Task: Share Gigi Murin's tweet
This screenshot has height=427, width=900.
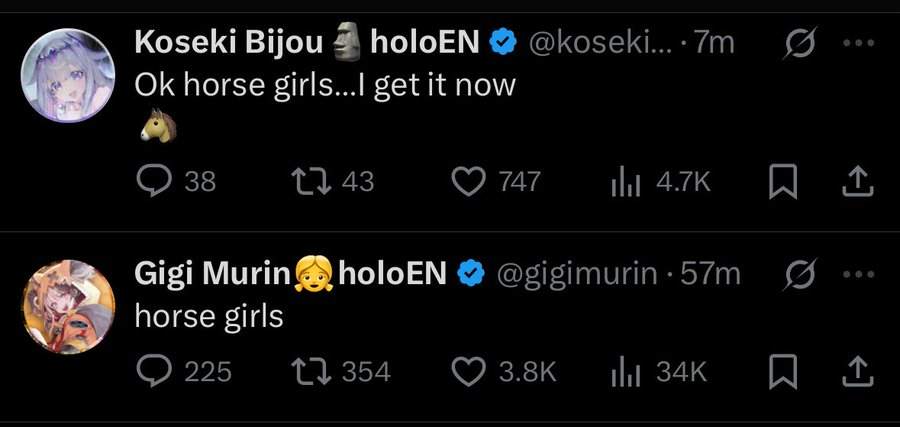Action: click(x=858, y=371)
